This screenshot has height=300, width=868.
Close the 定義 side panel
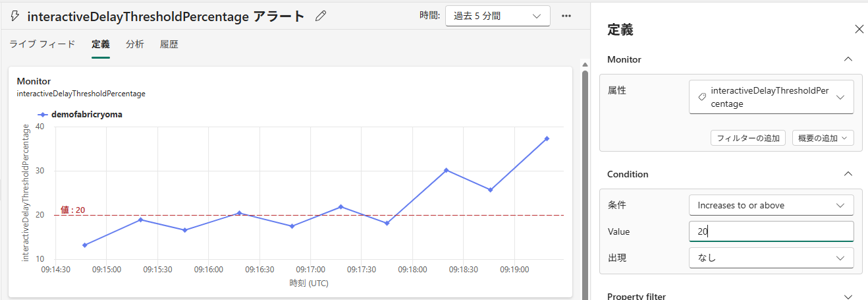(x=859, y=29)
